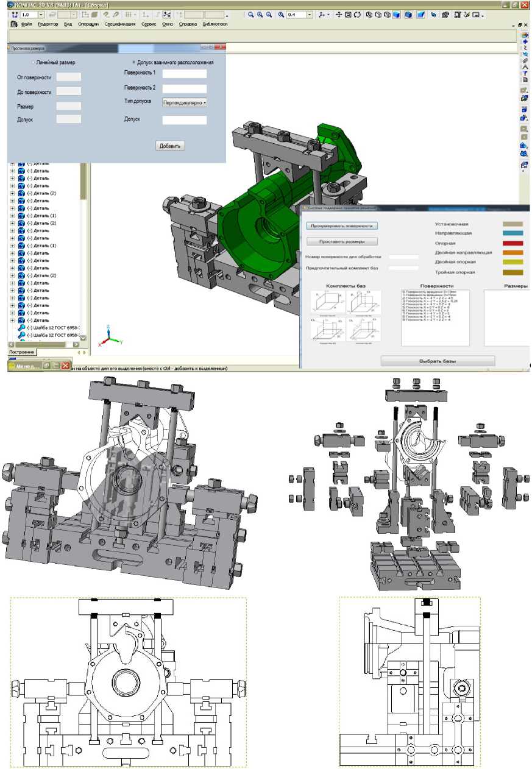
Task: Select the shaded display mode icon
Action: (x=396, y=14)
